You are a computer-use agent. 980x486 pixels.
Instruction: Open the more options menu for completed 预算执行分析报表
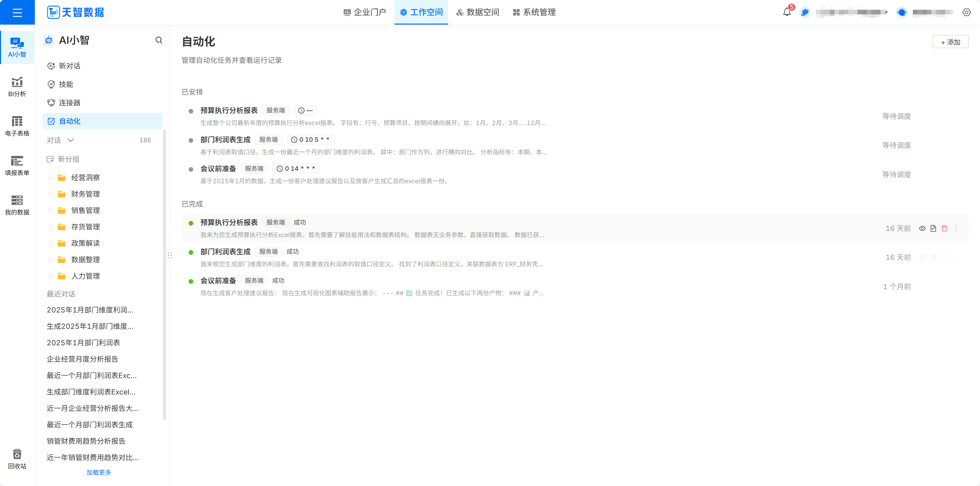pyautogui.click(x=956, y=228)
